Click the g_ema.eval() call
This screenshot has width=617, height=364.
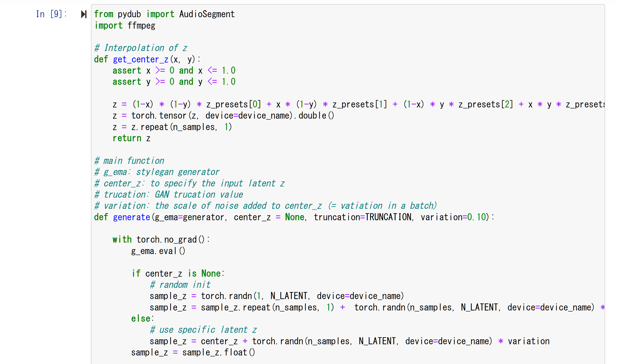pos(158,251)
